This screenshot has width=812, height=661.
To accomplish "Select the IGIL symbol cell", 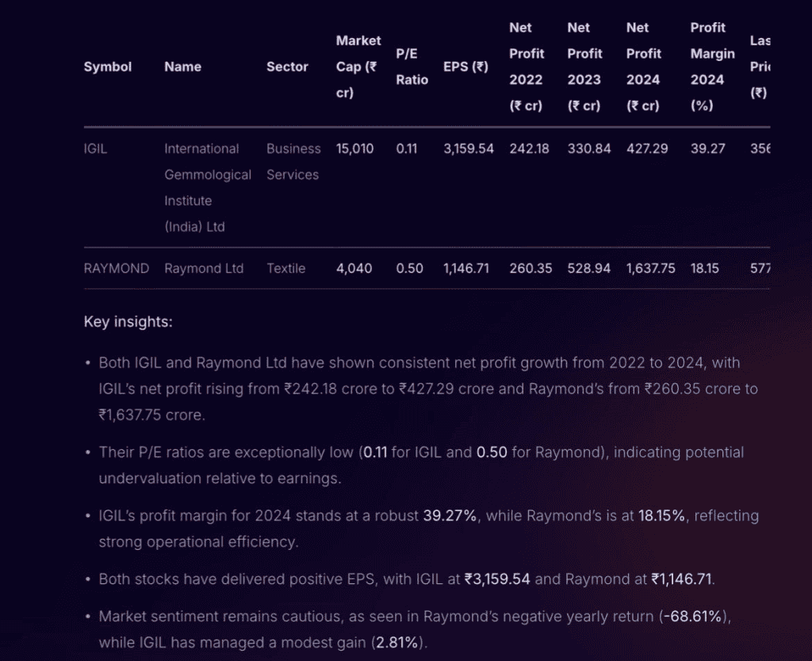I will coord(95,148).
